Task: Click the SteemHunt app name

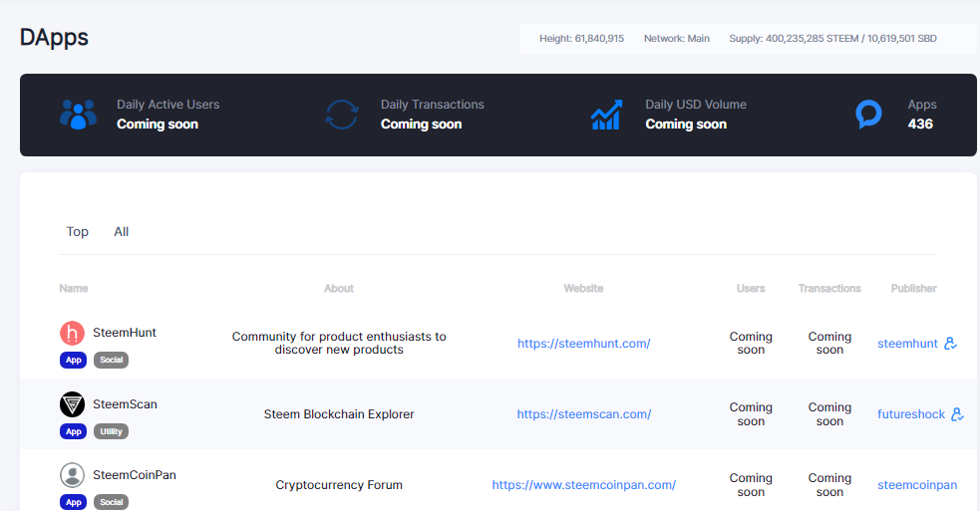Action: (x=125, y=333)
